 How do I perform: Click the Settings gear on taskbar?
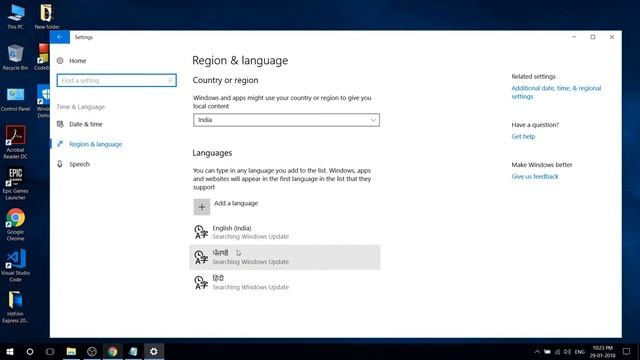click(154, 351)
